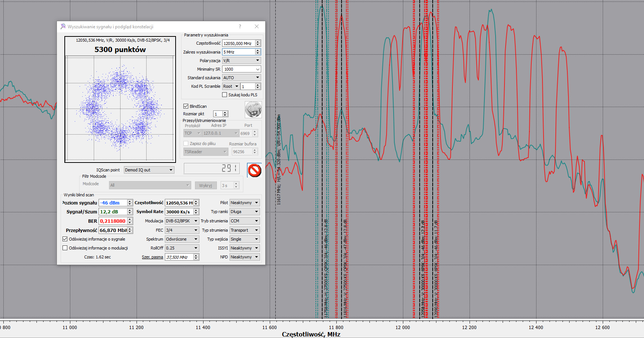Open the Spektrum Odwrócone dropdown

click(x=182, y=239)
